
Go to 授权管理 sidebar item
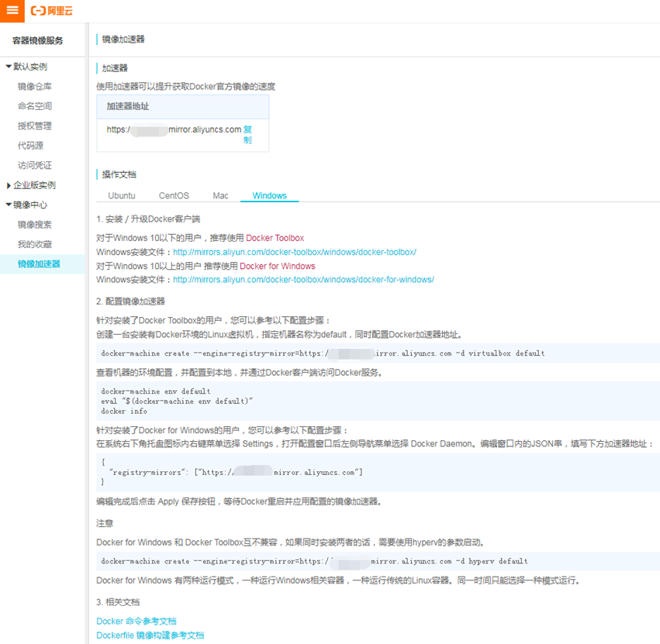(35, 126)
